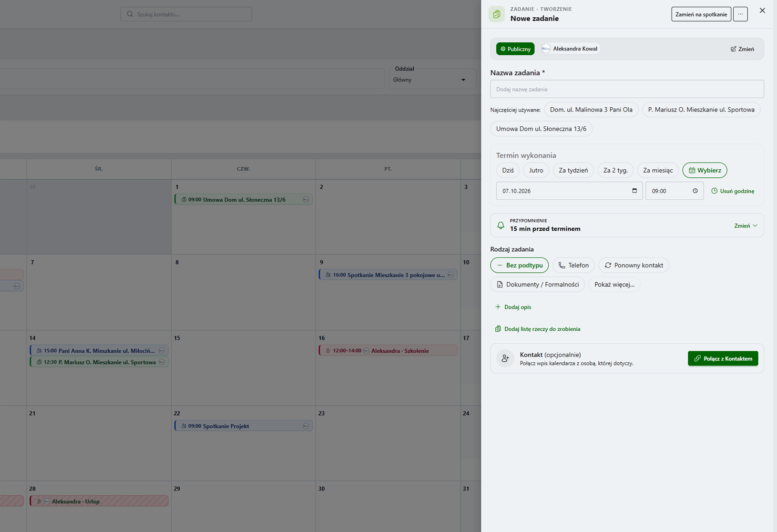Click status icon on P. Mariusz O. event

162,362
